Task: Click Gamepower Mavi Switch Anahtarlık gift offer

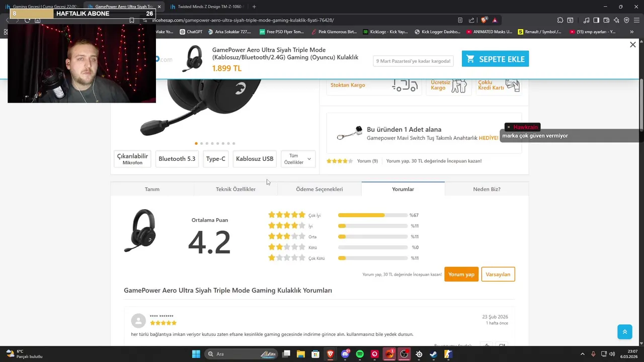Action: point(424,133)
